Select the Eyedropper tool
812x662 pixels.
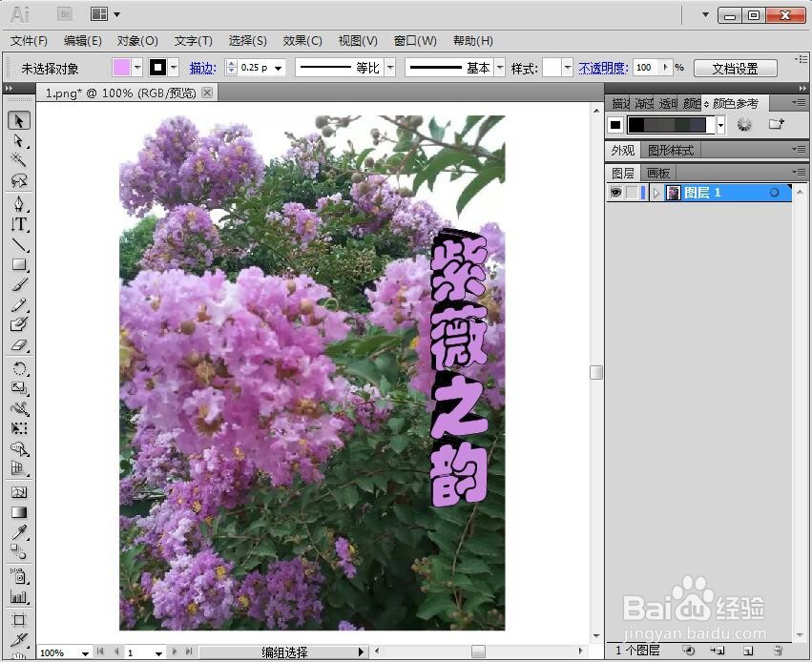coord(19,529)
